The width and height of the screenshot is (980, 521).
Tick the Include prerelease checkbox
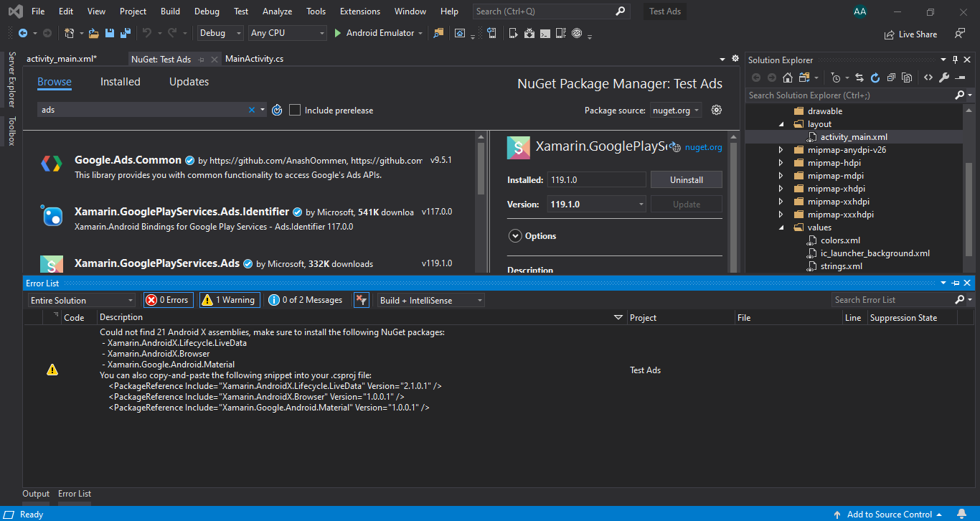(295, 110)
